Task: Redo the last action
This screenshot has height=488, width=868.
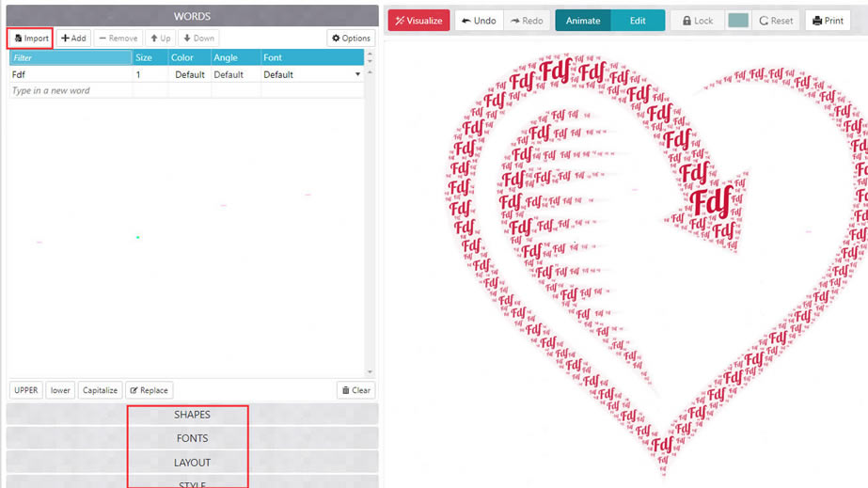Action: click(x=527, y=21)
